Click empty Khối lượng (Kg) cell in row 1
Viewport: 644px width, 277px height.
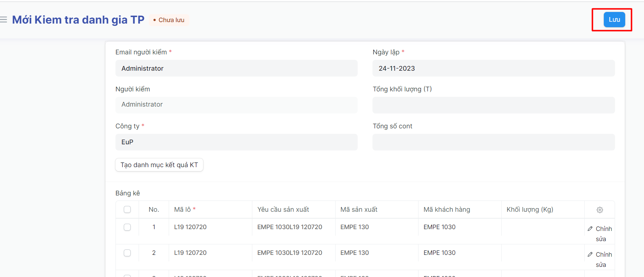coord(542,227)
